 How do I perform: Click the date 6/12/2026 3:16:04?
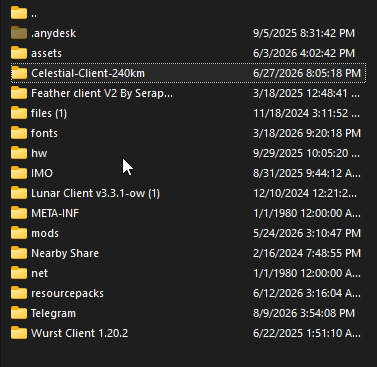pyautogui.click(x=307, y=293)
